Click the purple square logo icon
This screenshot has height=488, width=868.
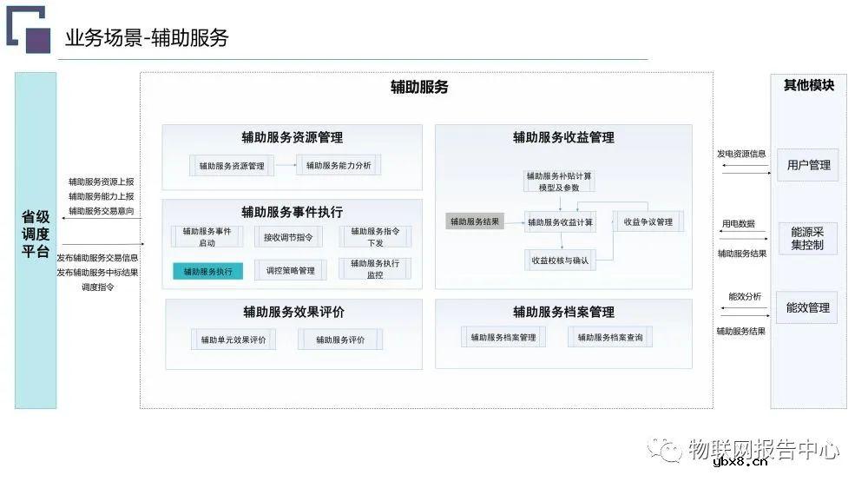(x=38, y=41)
